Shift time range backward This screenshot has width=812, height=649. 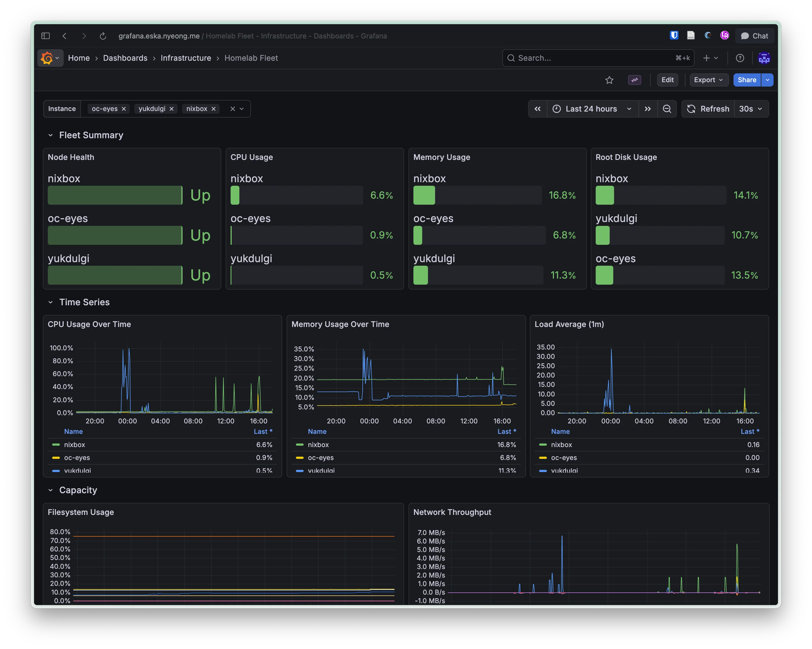(x=537, y=109)
